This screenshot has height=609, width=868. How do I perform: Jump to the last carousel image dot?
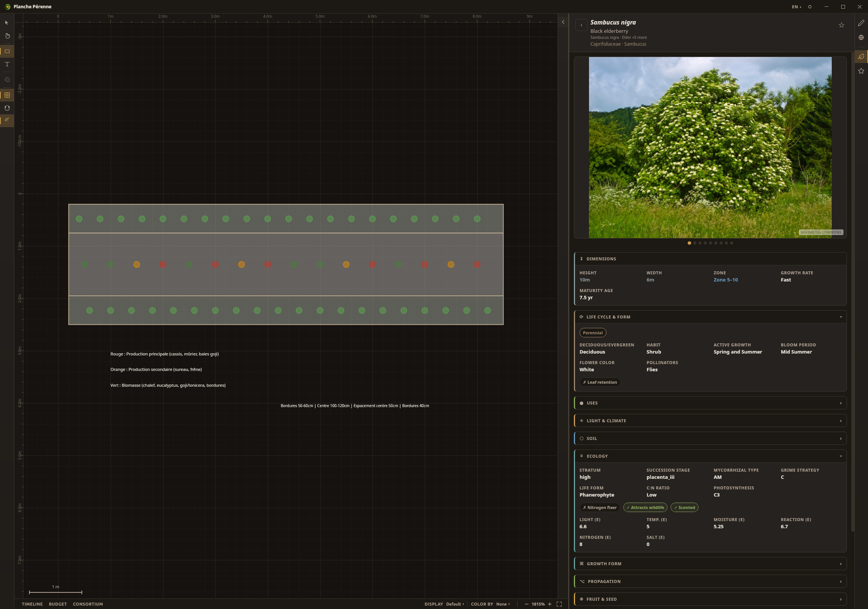coord(732,243)
